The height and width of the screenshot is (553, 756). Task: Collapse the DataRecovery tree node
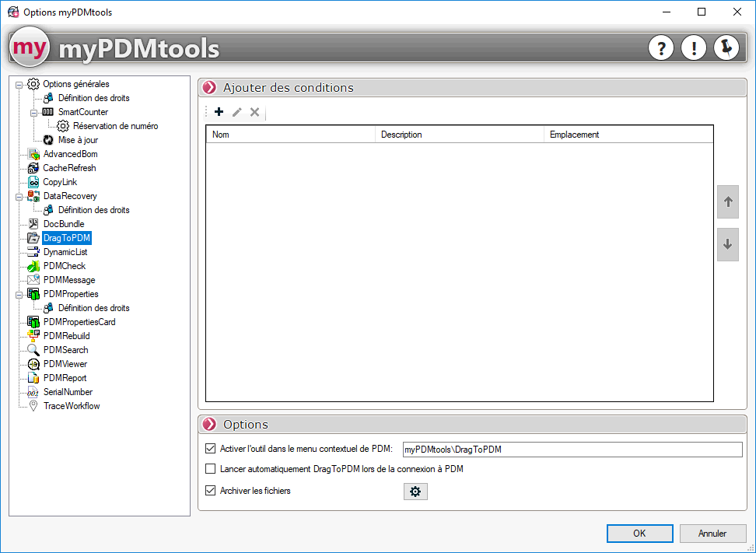[19, 196]
